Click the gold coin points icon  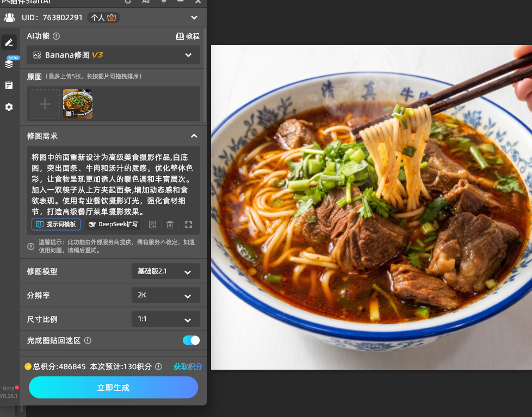click(x=28, y=366)
